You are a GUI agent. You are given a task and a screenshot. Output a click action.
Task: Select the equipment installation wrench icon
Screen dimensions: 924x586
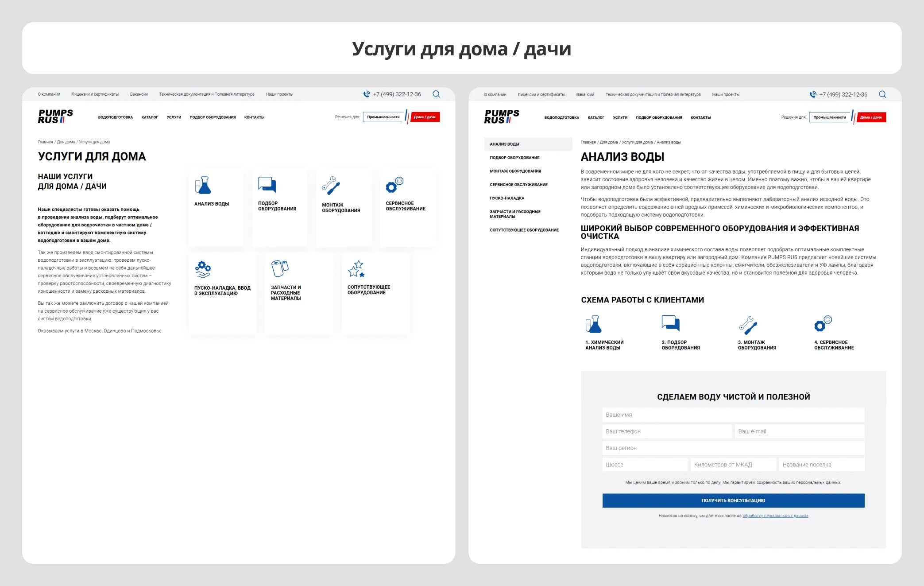click(x=331, y=186)
